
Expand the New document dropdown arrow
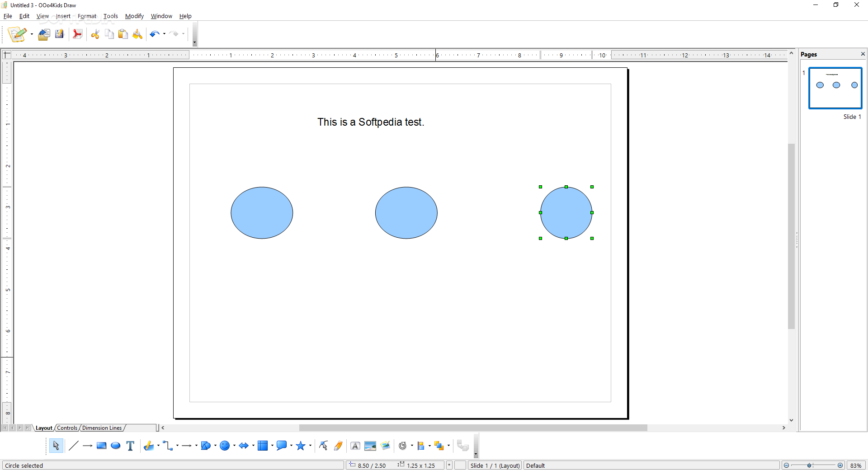(32, 34)
